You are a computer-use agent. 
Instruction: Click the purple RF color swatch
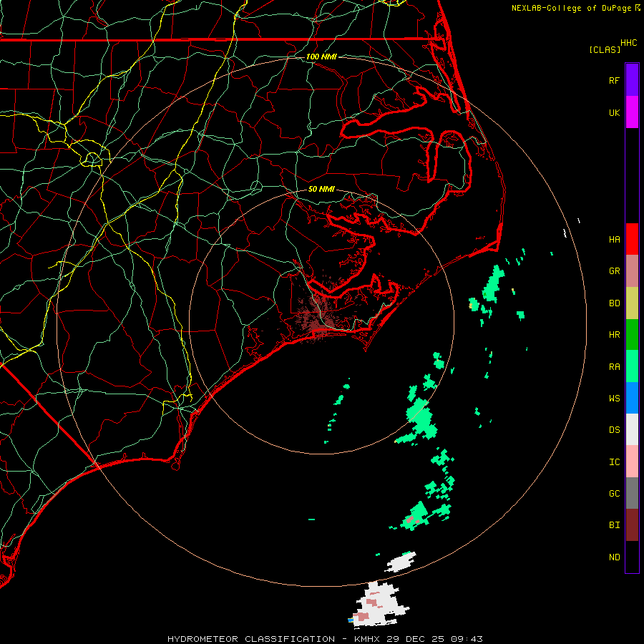632,80
